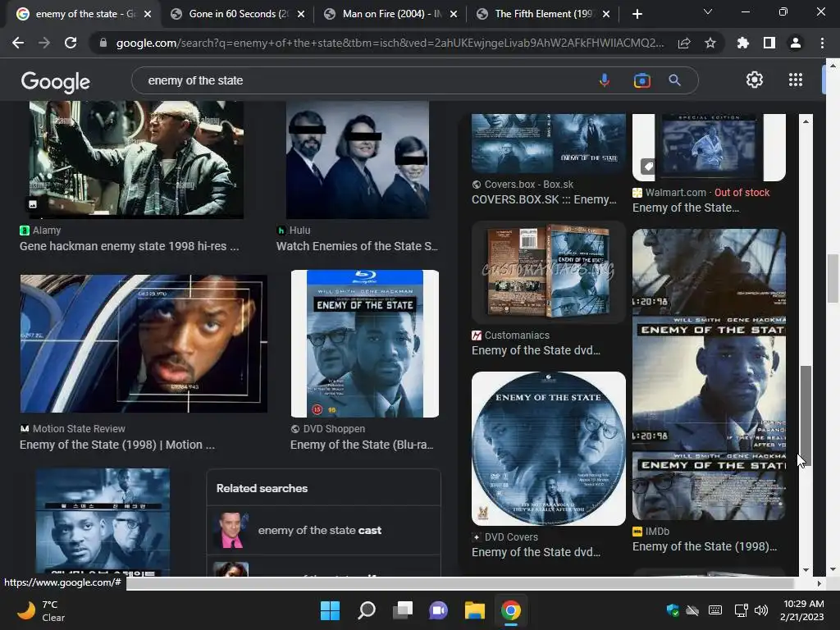
Task: Click the horizontal scrollbar right arrow
Action: [819, 583]
